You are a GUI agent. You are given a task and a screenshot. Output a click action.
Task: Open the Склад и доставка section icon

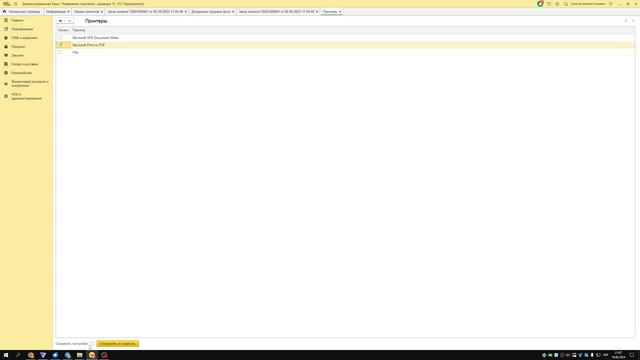(6, 64)
